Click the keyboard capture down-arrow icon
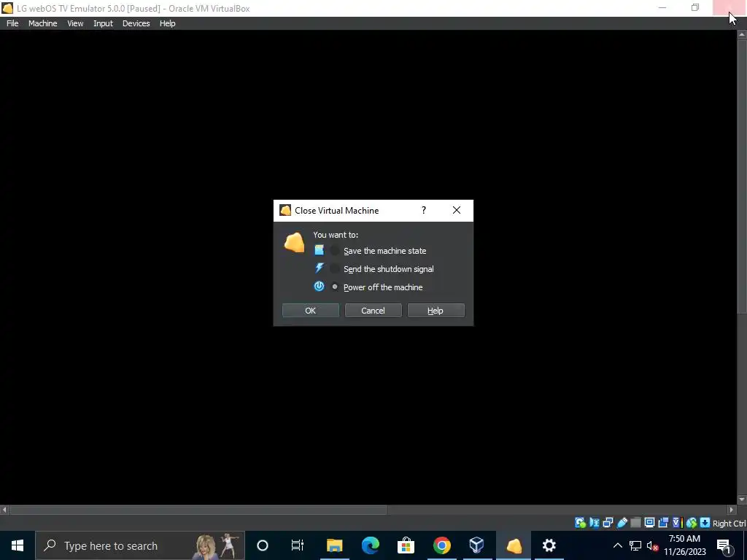This screenshot has height=560, width=747. pyautogui.click(x=705, y=523)
